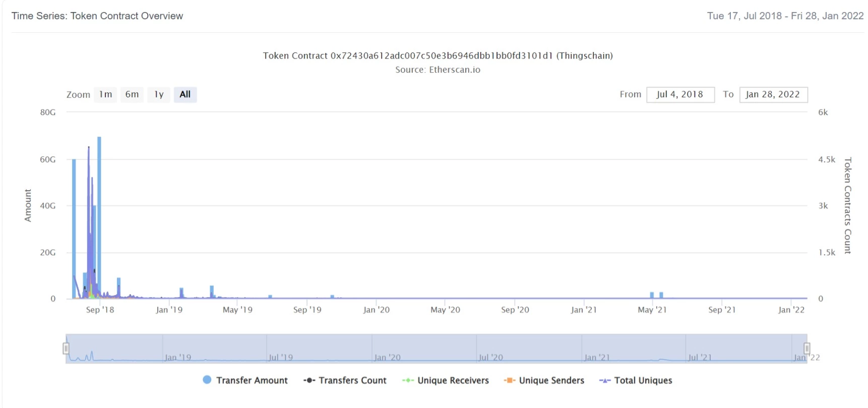Image resolution: width=868 pixels, height=408 pixels.
Task: Toggle Transfers Count series in legend
Action: point(345,380)
